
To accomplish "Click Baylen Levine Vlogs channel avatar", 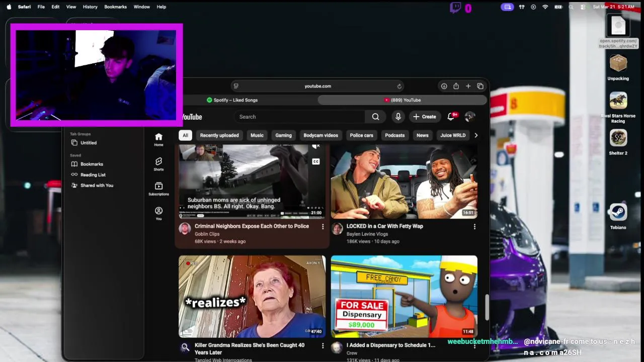I will click(x=337, y=228).
